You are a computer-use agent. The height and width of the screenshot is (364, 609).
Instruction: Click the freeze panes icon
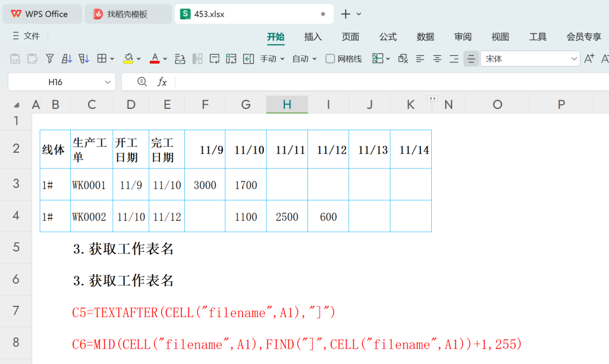pos(378,59)
